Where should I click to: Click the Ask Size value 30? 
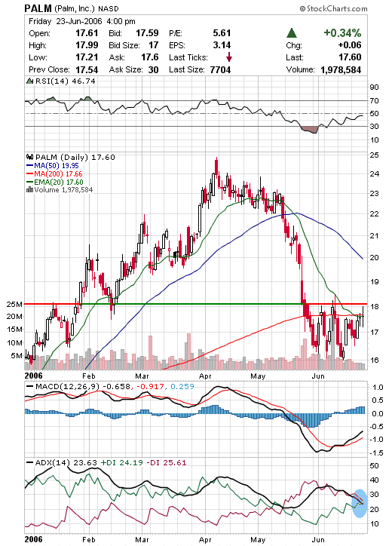[154, 69]
